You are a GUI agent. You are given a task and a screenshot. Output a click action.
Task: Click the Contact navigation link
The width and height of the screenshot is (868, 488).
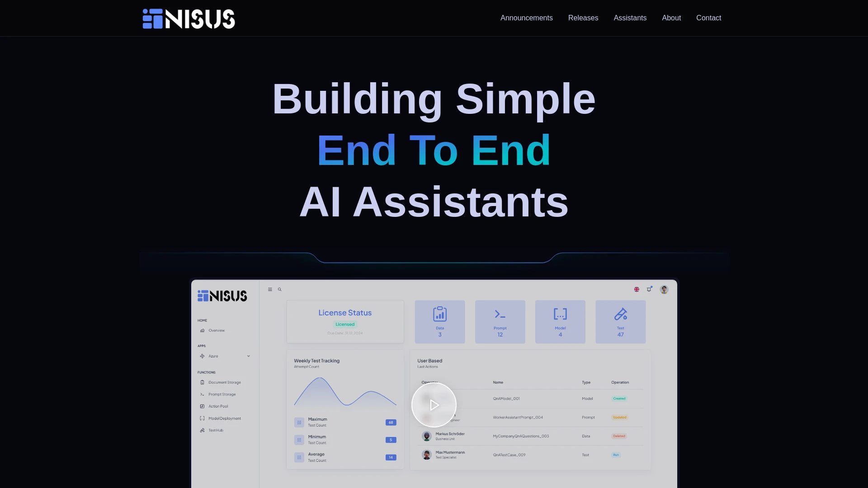[709, 18]
